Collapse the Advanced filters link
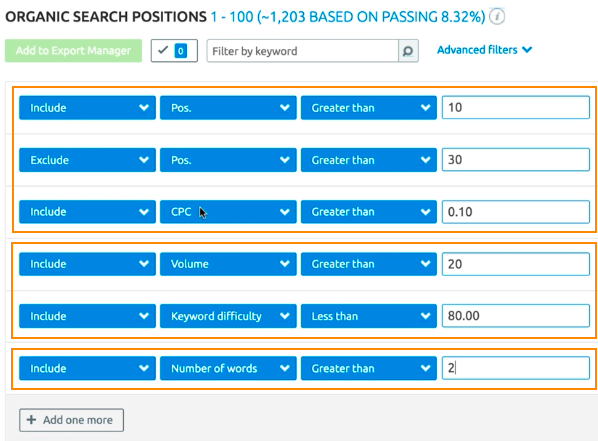Viewport: 598px width, 441px height. click(484, 50)
